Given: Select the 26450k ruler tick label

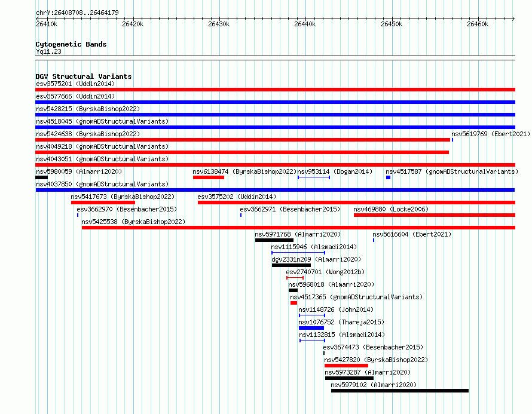Looking at the screenshot, I should pyautogui.click(x=392, y=24).
